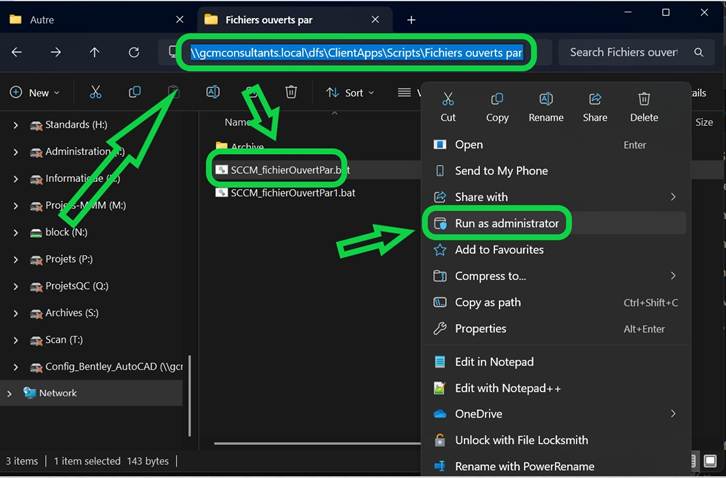Screen dimensions: 726x478
Task: Select Projets (P:) in navigation pane
Action: pyautogui.click(x=69, y=259)
